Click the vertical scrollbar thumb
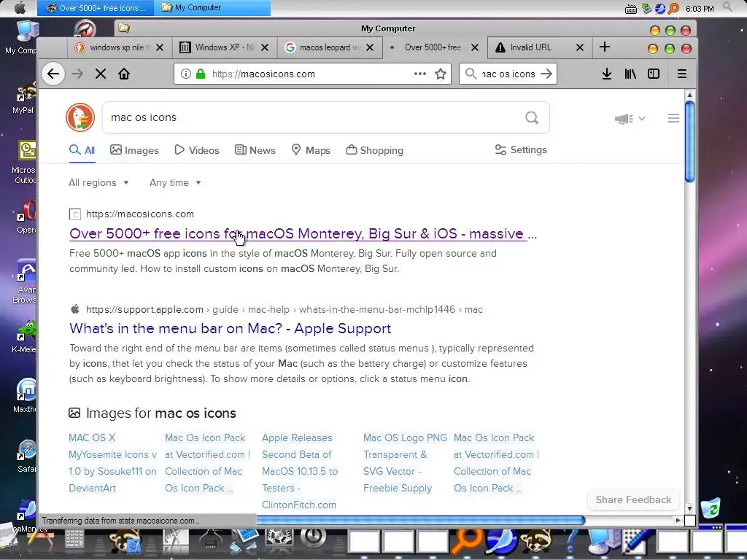747x560 pixels. (689, 141)
